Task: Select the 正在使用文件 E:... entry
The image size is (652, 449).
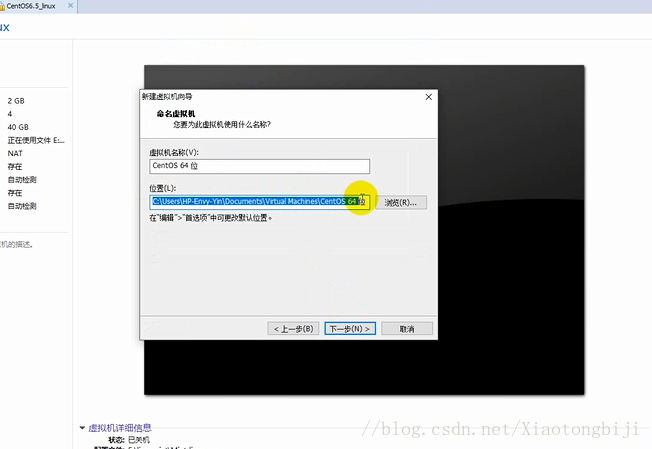Action: (x=36, y=140)
